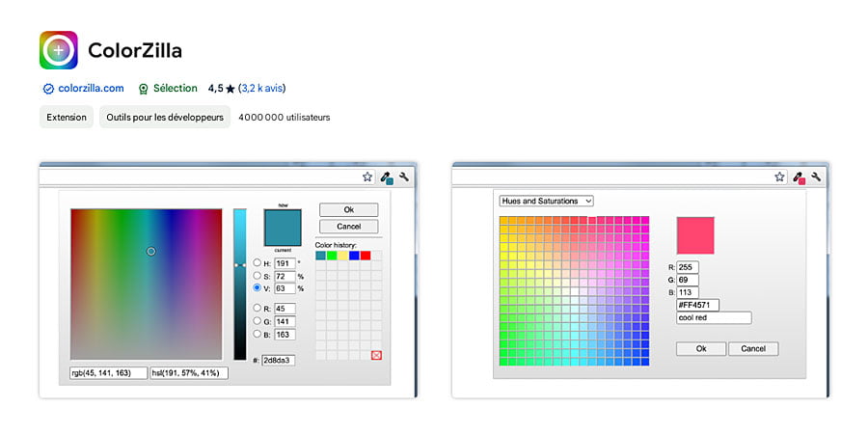Click the cool red color name field
This screenshot has height=434, width=868.
tap(714, 317)
